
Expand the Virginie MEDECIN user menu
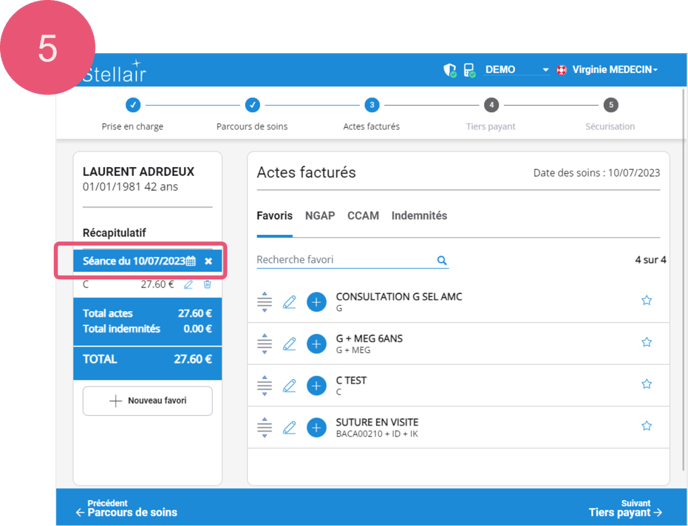click(614, 70)
